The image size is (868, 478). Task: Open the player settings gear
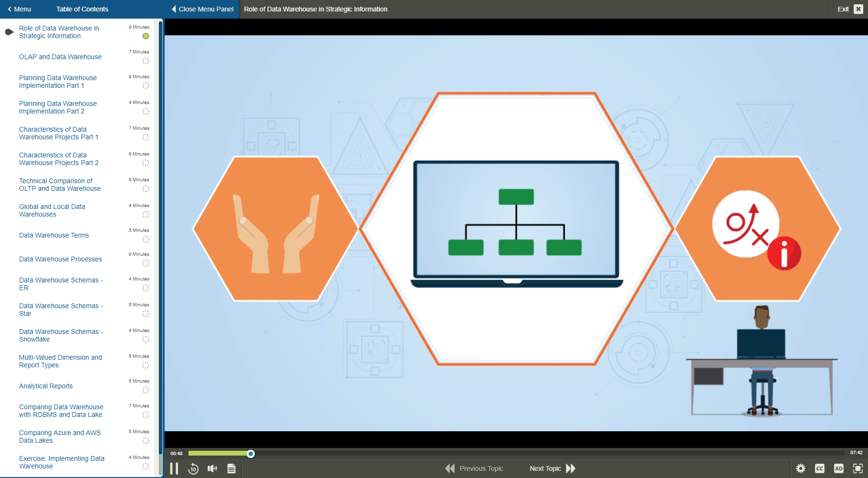tap(801, 468)
